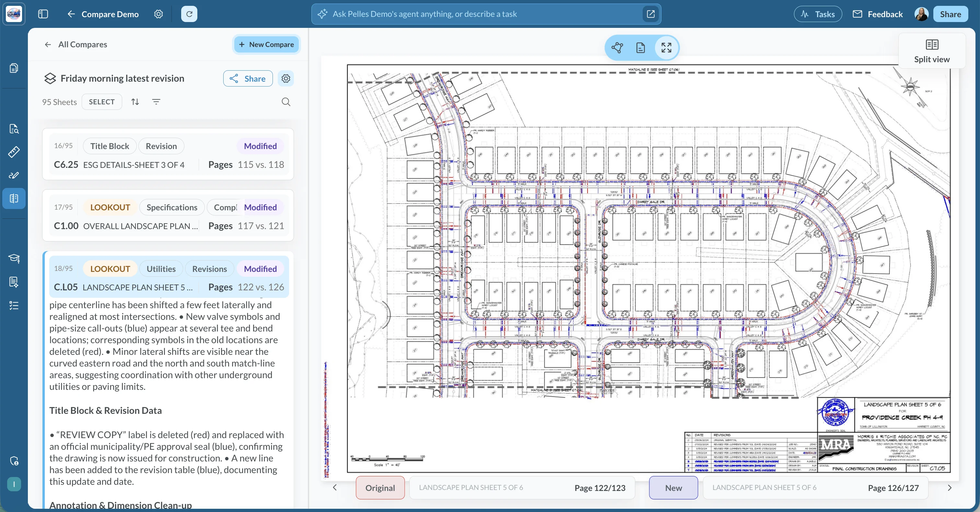Open the graduation cap learning icon
Screen dimensions: 980x512
(14, 259)
